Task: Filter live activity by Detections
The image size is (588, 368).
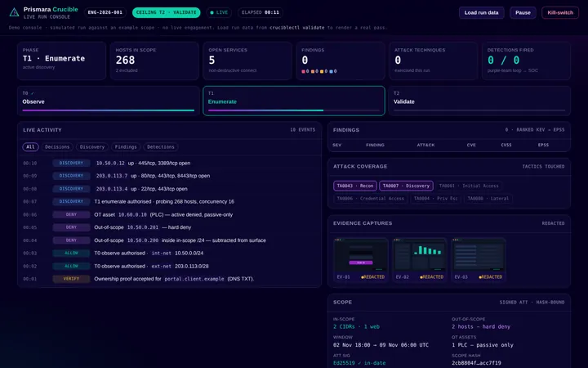Action: (161, 147)
